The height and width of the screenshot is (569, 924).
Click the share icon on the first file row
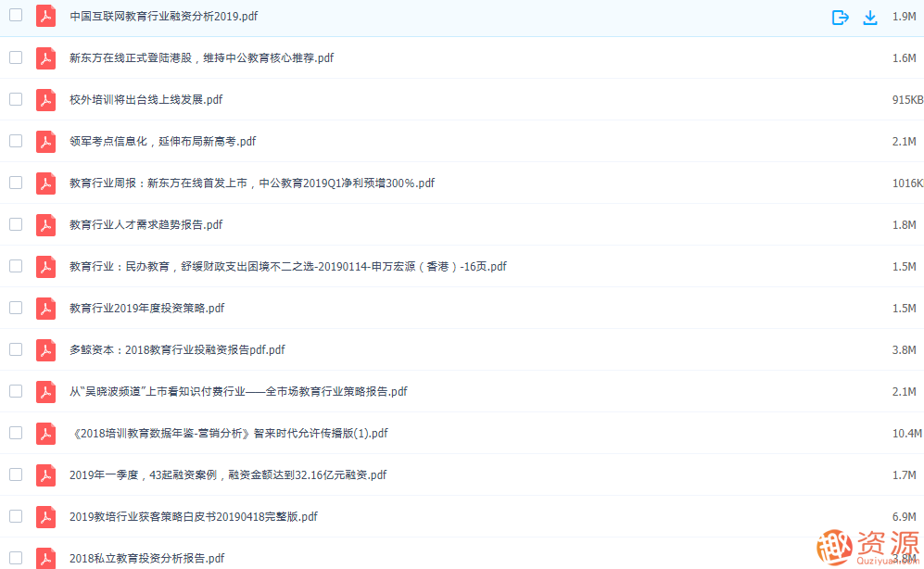840,16
